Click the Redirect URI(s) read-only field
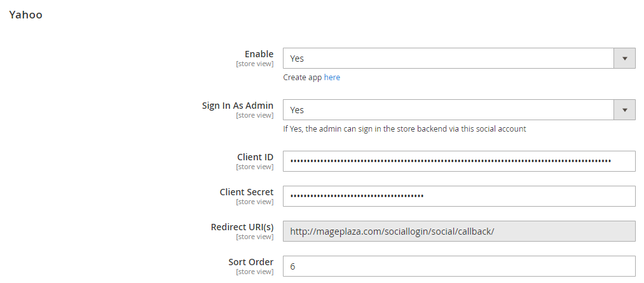 tap(459, 231)
